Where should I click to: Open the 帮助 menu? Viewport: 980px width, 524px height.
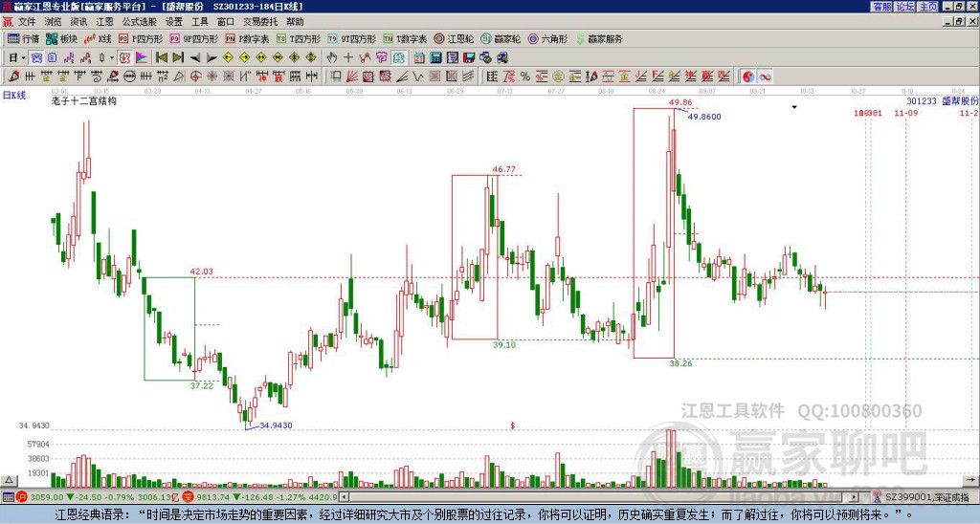click(x=295, y=22)
